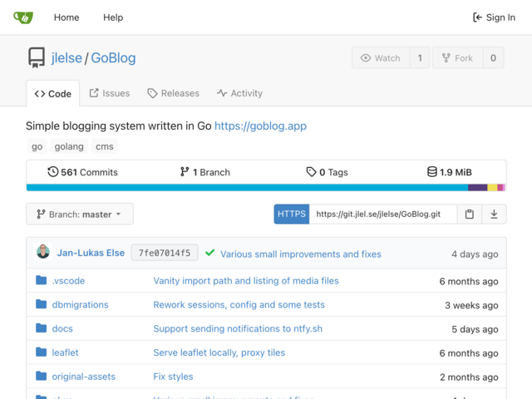Open the docs folder
Screen dimensions: 532x399
62,329
